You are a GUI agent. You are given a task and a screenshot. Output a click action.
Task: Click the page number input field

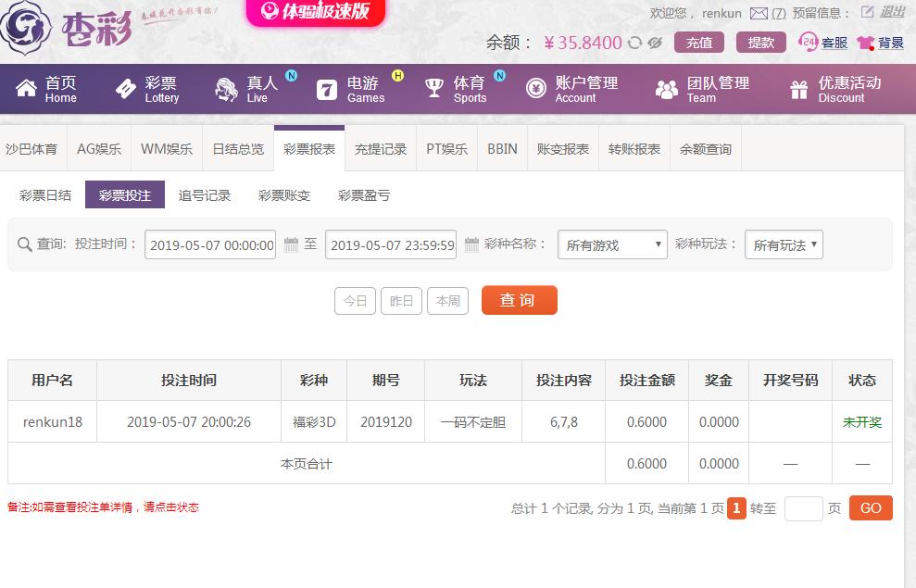point(803,508)
